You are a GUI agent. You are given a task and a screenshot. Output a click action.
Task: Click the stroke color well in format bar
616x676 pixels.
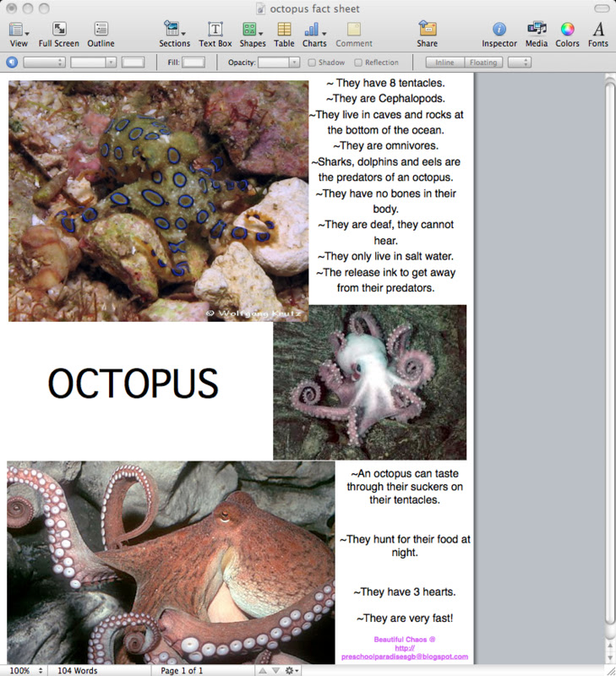click(134, 63)
